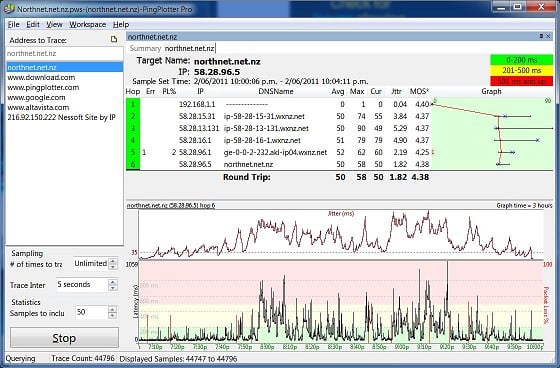560x368 pixels.
Task: Open the View menu
Action: click(x=54, y=24)
